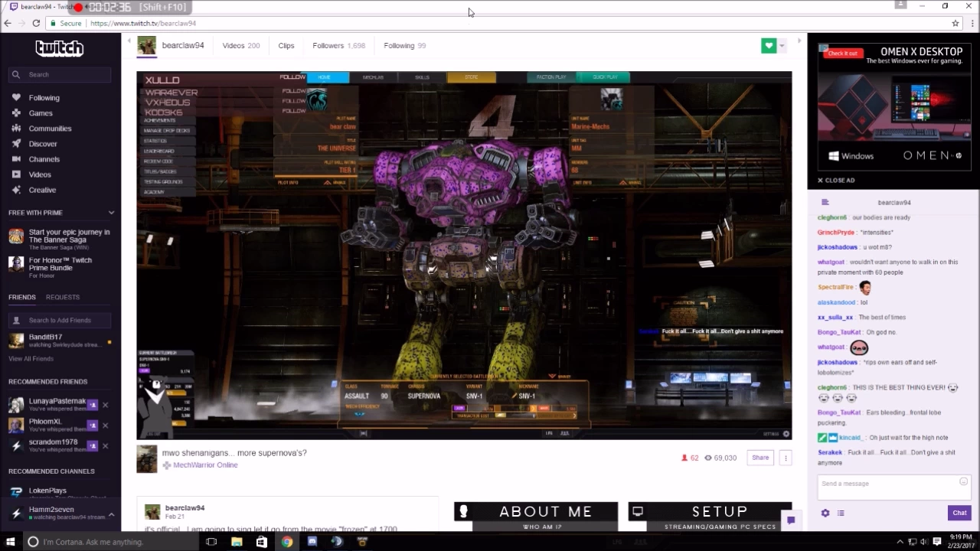
Task: Collapse the right chat column arrow
Action: pos(799,41)
